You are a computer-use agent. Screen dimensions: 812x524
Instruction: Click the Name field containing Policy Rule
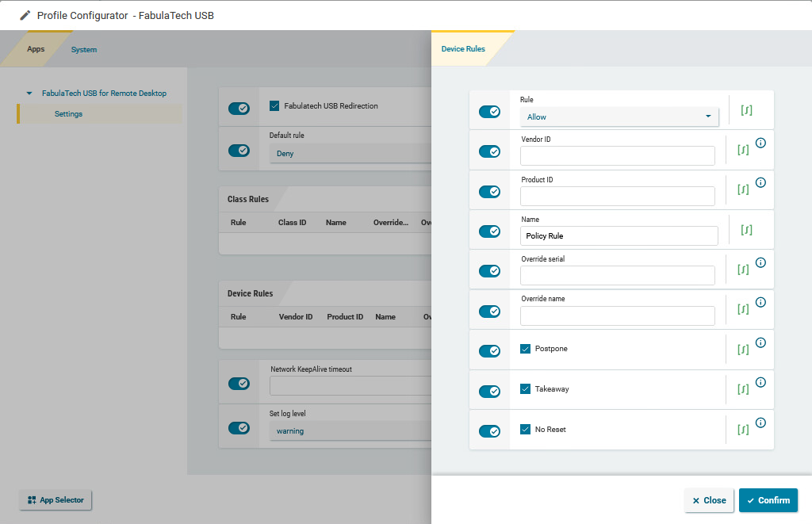click(x=619, y=235)
